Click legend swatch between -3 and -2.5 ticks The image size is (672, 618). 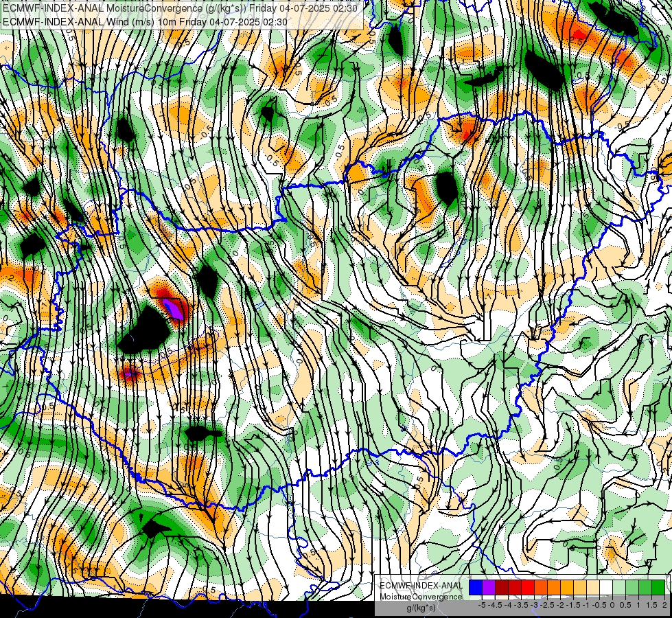[541, 588]
